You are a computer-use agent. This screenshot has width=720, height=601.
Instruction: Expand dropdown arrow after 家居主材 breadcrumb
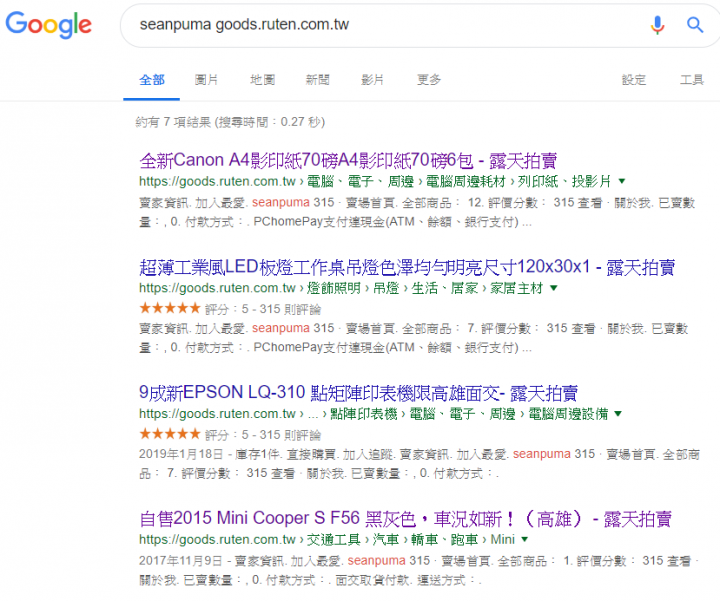[x=554, y=288]
